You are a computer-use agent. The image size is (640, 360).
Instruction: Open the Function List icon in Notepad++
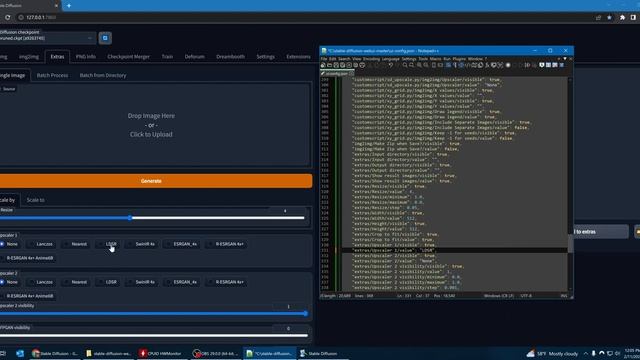(487, 65)
